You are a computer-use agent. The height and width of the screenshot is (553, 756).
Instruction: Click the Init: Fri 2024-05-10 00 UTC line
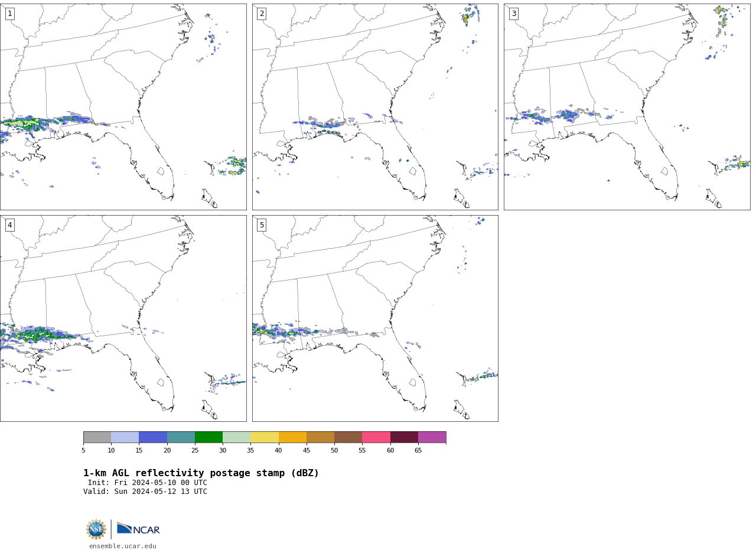(148, 483)
